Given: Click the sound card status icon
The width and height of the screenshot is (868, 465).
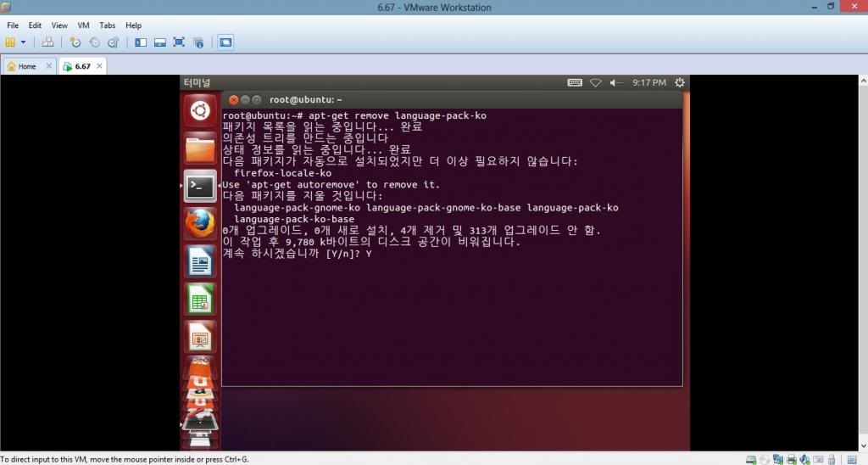Looking at the screenshot, I should (805, 459).
